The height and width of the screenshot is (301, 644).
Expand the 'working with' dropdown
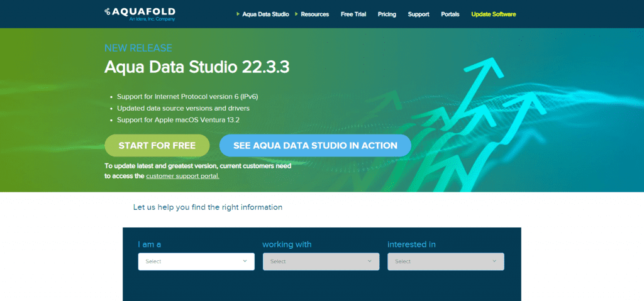[321, 261]
